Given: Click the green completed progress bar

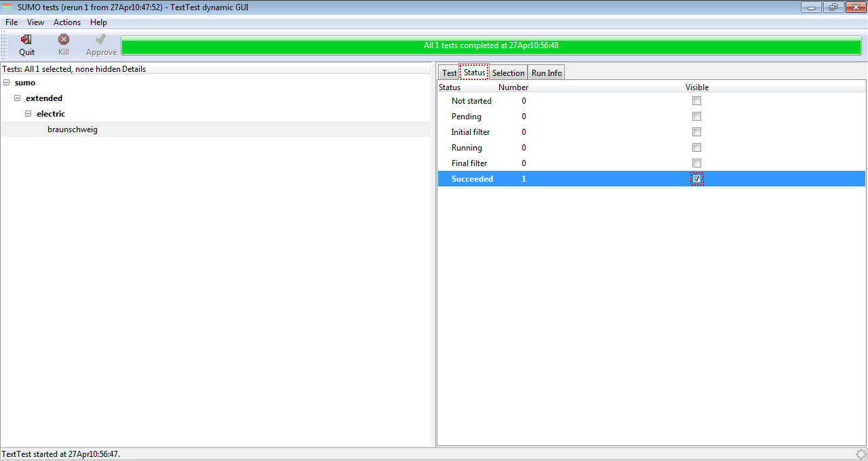Looking at the screenshot, I should click(x=491, y=46).
